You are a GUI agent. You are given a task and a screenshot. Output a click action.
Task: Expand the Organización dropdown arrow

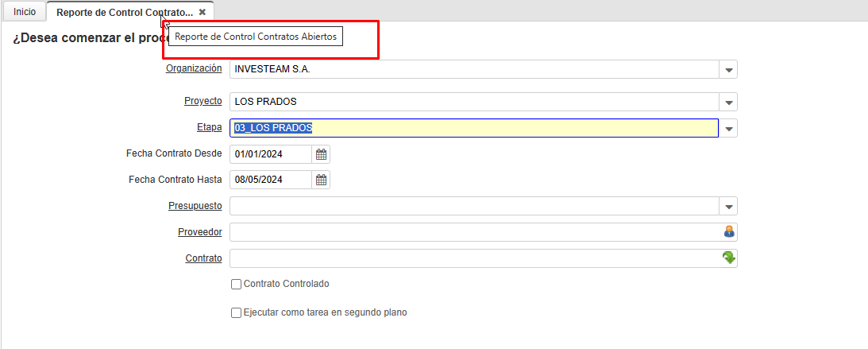[728, 70]
